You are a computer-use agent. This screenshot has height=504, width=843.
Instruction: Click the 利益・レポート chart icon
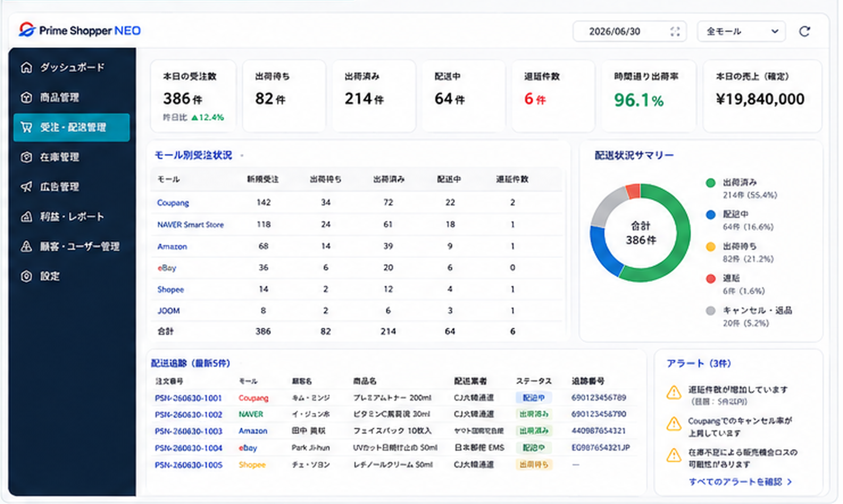(26, 217)
